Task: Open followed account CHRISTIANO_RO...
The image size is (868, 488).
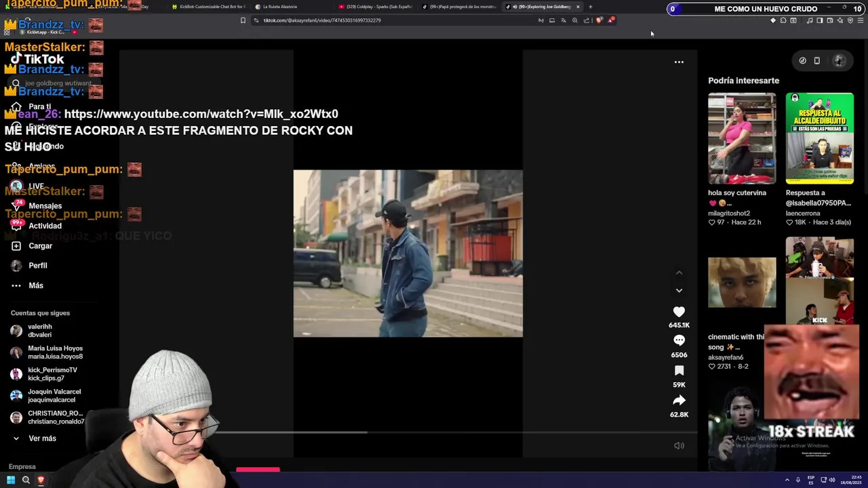Action: coord(47,418)
